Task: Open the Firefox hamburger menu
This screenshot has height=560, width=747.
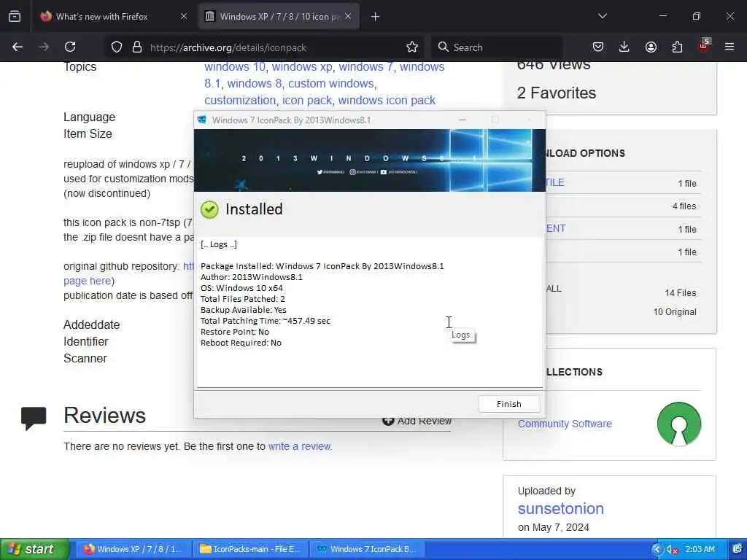Action: pos(729,47)
